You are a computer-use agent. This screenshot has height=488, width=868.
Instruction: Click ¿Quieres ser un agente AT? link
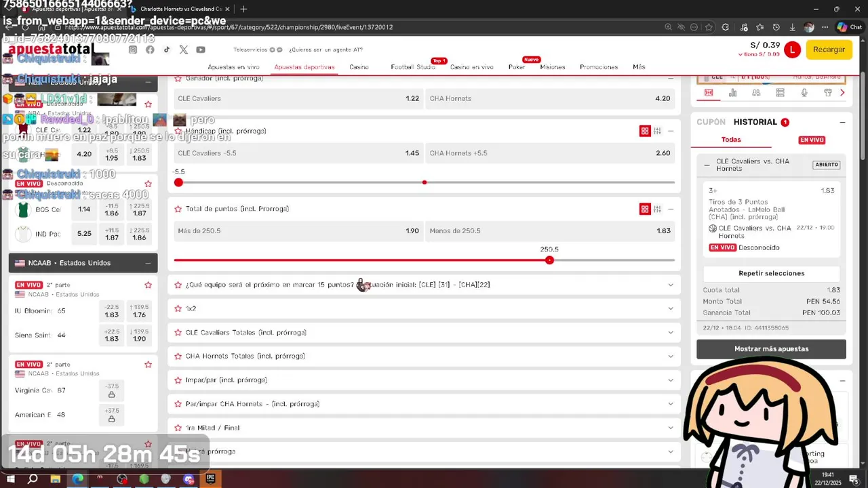tap(325, 49)
